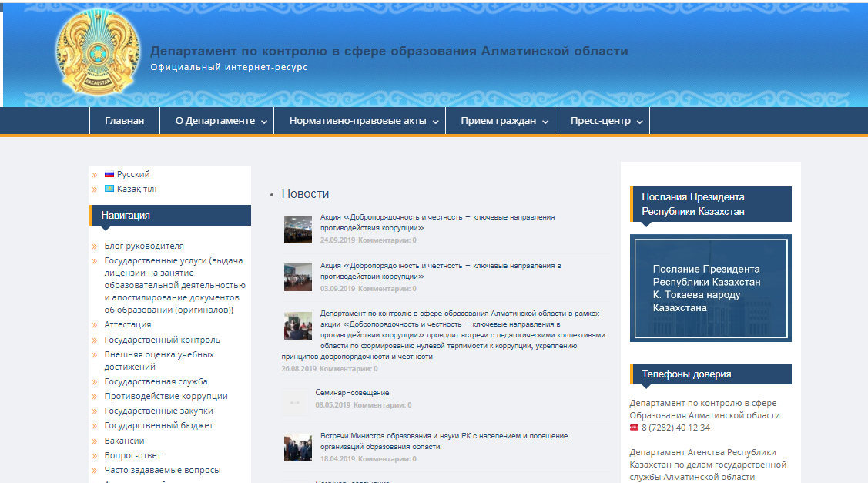The width and height of the screenshot is (868, 483).
Task: Open the Аттестация link
Action: (x=128, y=324)
